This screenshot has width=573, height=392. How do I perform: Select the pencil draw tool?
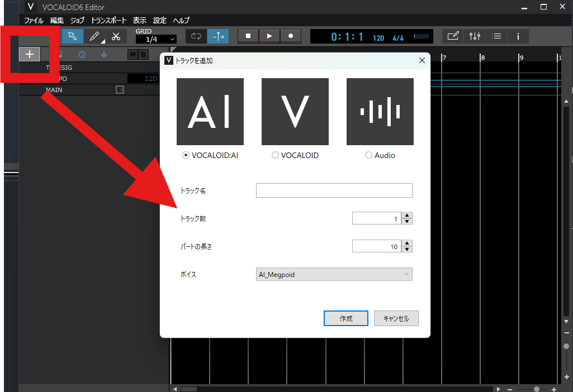(94, 36)
